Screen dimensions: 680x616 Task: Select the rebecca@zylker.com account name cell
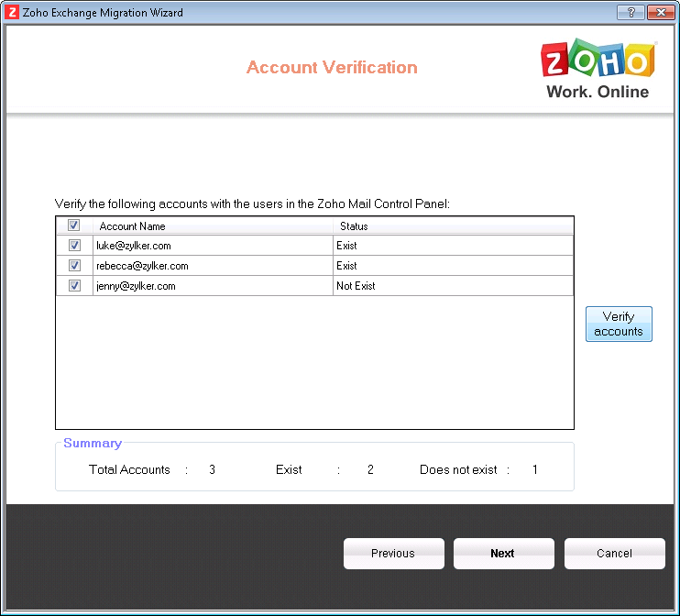pos(142,266)
